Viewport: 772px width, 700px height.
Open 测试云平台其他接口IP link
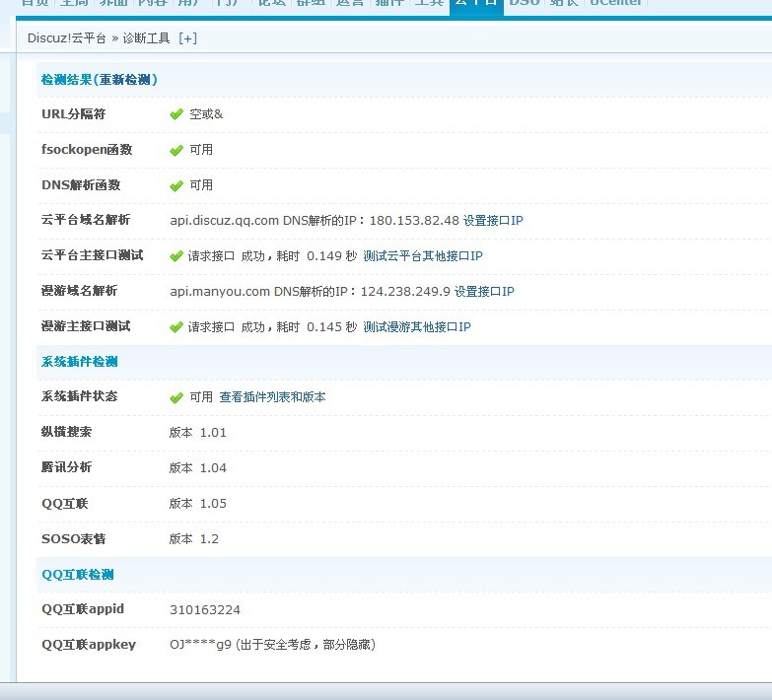click(422, 256)
